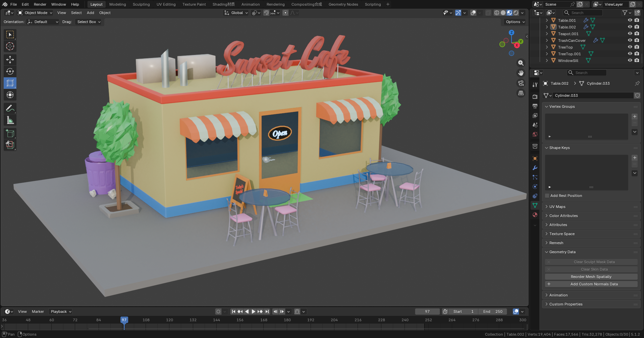The image size is (644, 338).
Task: Toggle TrashCanCover viewport visibility
Action: pos(630,40)
